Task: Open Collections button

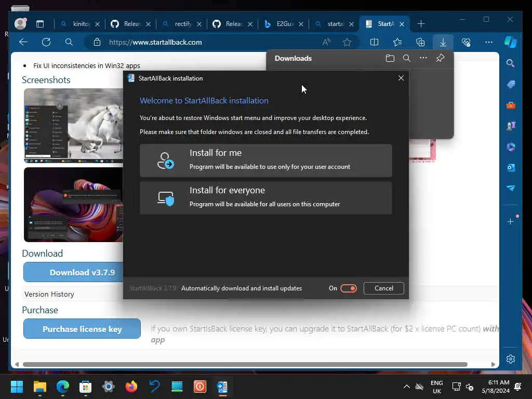Action: tap(420, 42)
